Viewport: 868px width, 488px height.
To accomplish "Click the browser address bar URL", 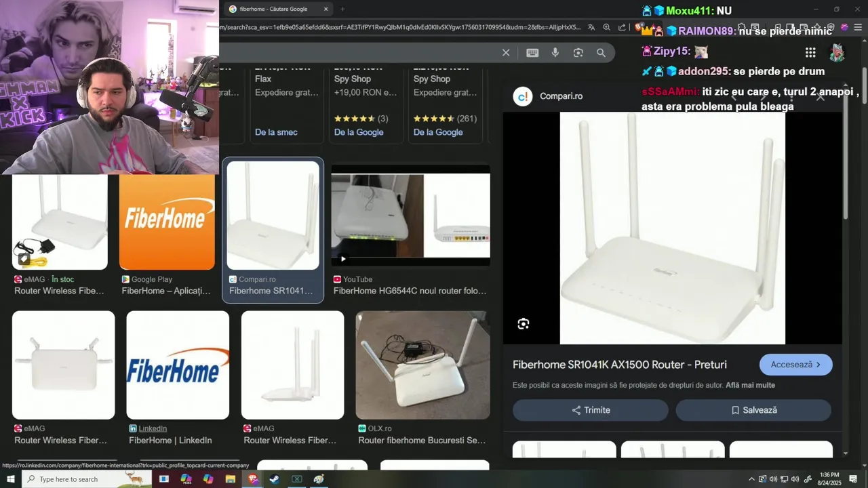I will coord(400,27).
